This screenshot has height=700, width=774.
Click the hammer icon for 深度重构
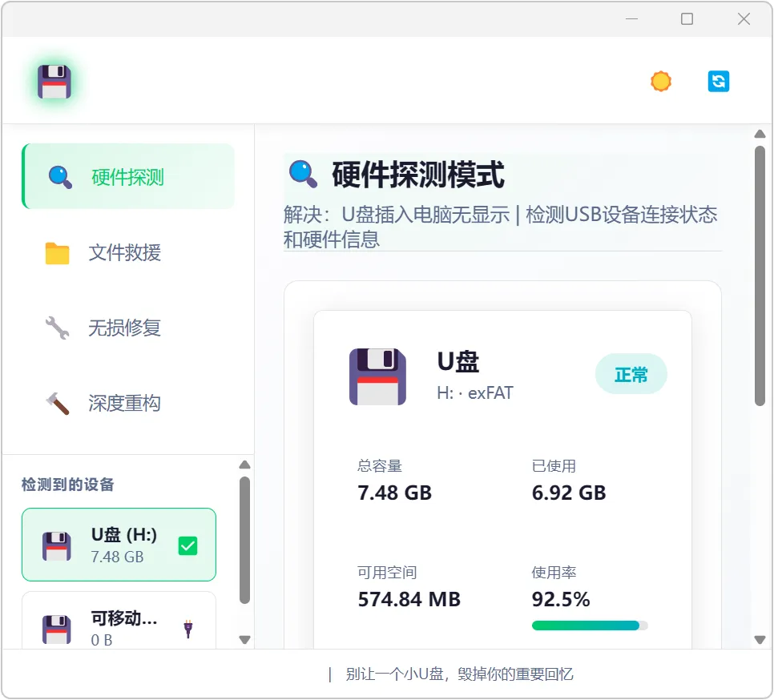[x=57, y=403]
